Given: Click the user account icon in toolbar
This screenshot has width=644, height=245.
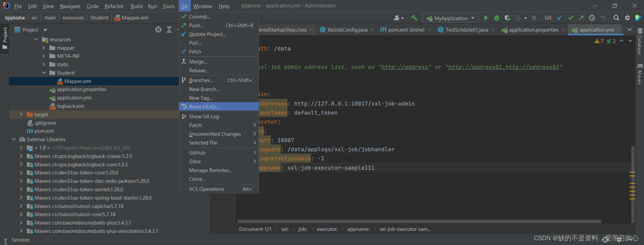Looking at the screenshot, I should pyautogui.click(x=398, y=18).
